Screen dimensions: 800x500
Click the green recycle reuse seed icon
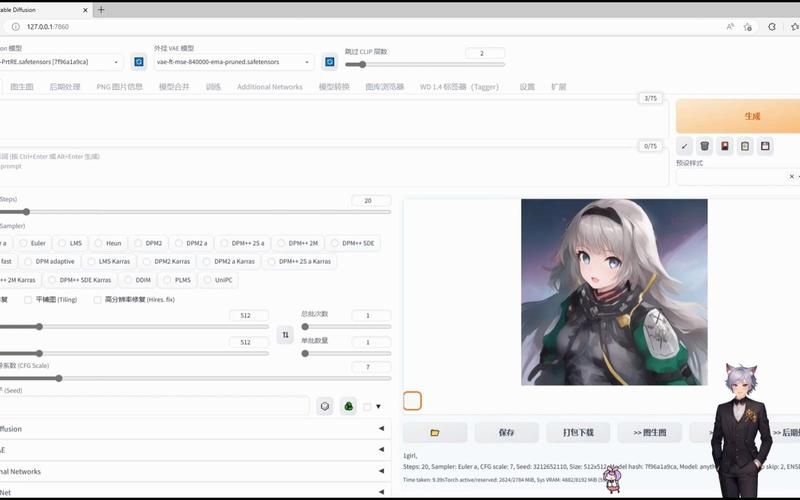[x=348, y=406]
